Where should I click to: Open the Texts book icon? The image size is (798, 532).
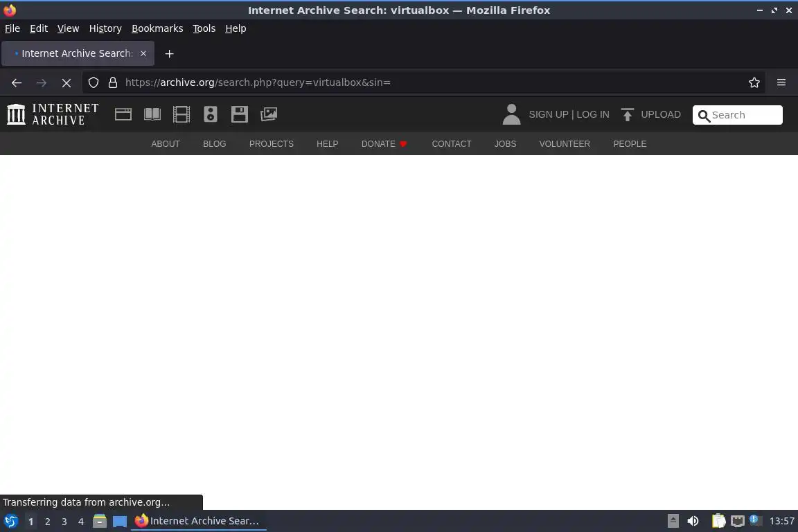click(152, 114)
